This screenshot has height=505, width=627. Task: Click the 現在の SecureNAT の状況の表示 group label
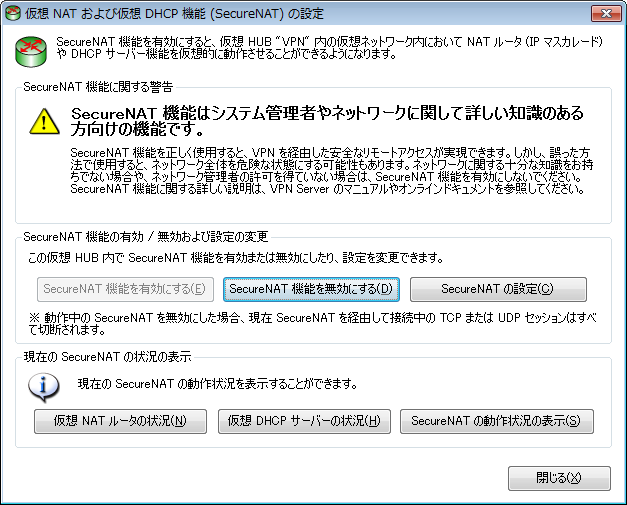click(107, 357)
